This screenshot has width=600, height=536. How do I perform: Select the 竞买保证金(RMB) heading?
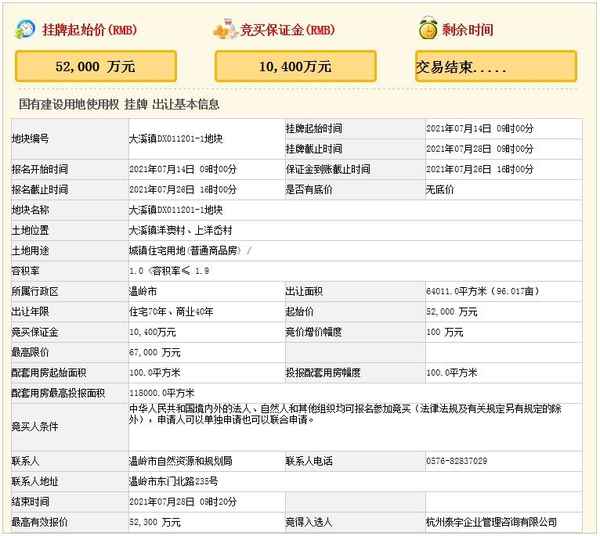(288, 30)
